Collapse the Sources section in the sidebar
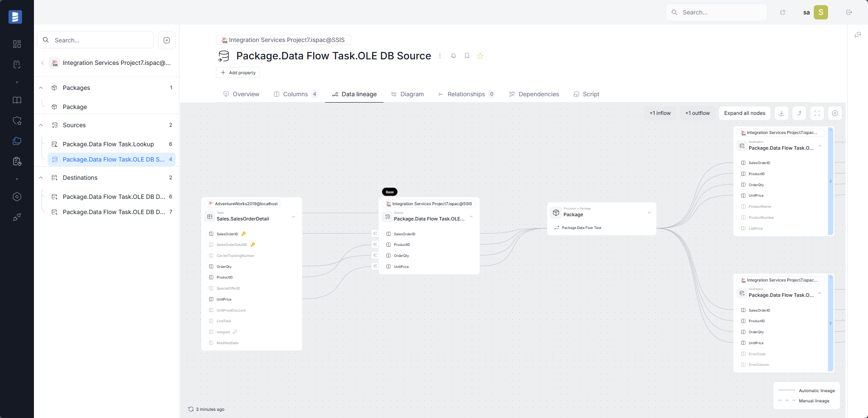This screenshot has height=418, width=868. tap(41, 125)
